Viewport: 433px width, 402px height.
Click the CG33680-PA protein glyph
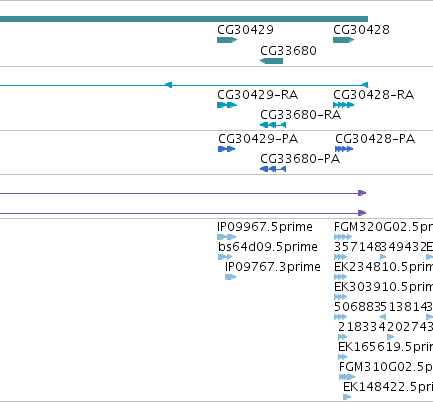[x=273, y=169]
